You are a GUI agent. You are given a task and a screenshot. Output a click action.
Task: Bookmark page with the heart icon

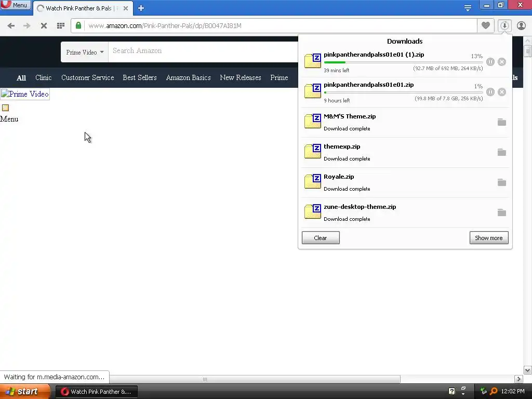click(x=486, y=25)
